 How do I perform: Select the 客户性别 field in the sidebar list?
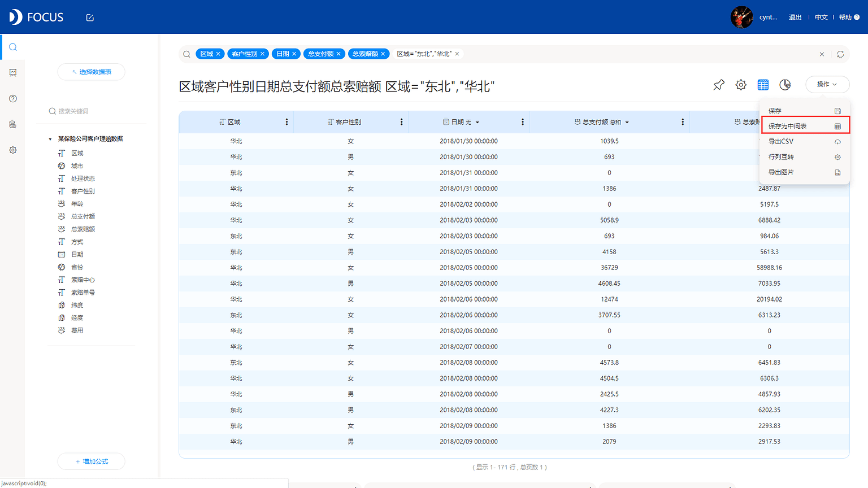tap(83, 191)
